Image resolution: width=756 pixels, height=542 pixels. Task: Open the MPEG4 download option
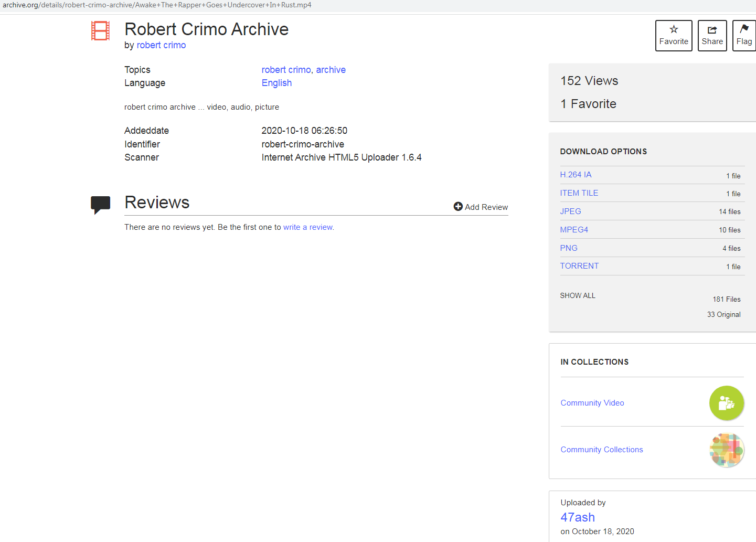coord(574,230)
